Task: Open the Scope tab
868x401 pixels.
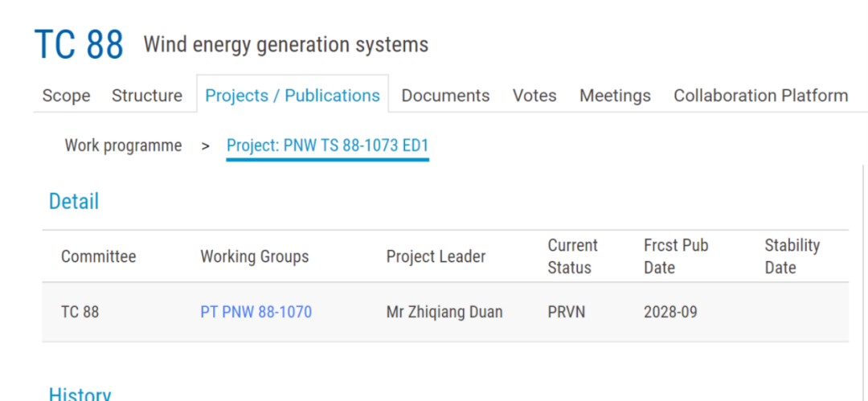Action: (x=66, y=96)
